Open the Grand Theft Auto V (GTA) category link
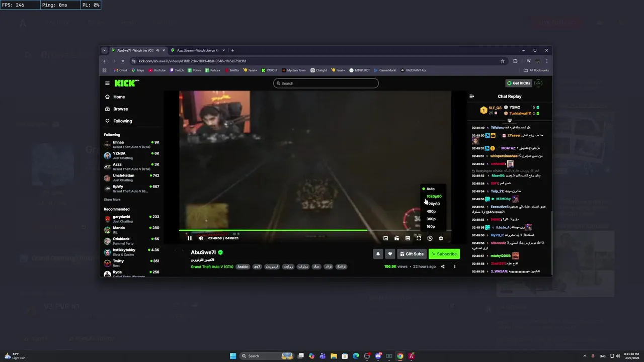Viewport: 644px width, 362px height. tap(212, 266)
